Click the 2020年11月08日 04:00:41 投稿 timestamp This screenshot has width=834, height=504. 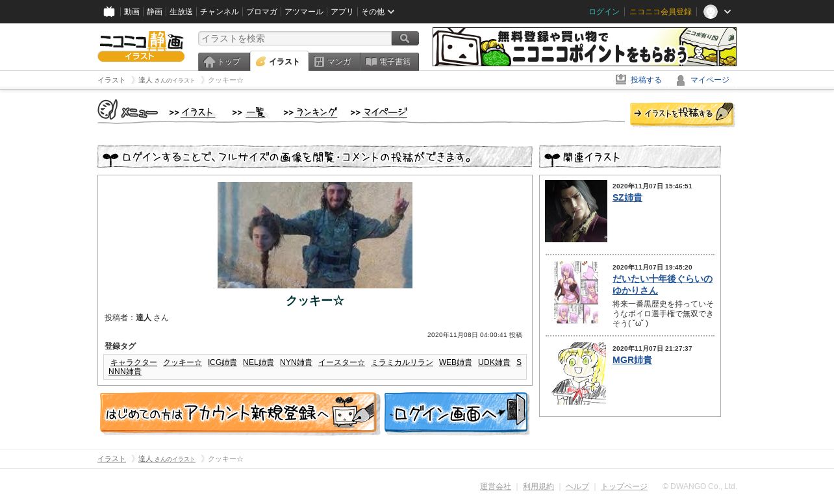tap(475, 335)
